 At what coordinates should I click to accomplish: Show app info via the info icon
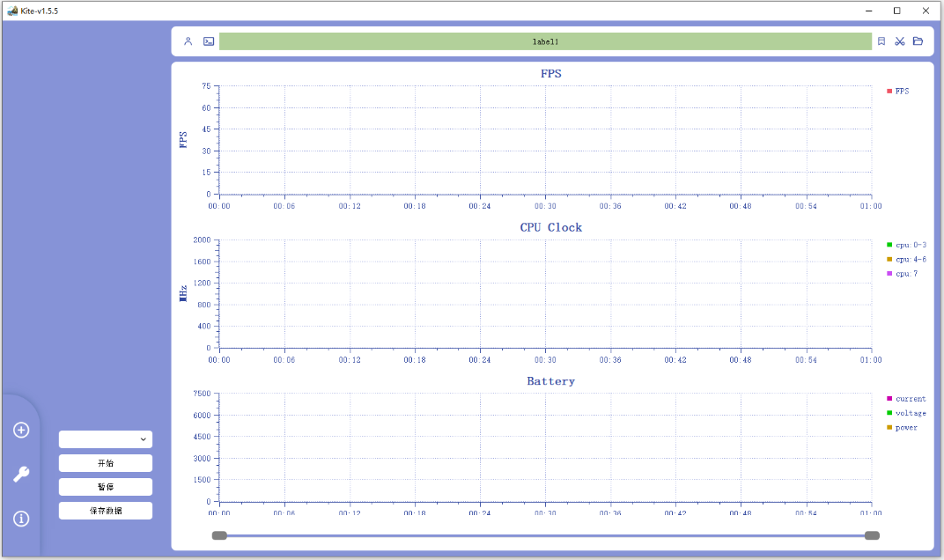[20, 519]
